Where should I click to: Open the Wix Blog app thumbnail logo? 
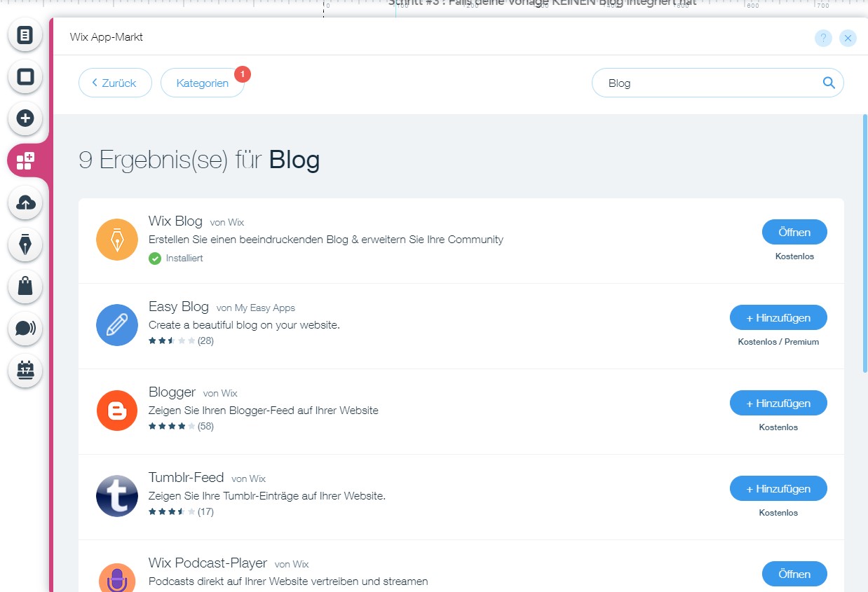pos(117,240)
